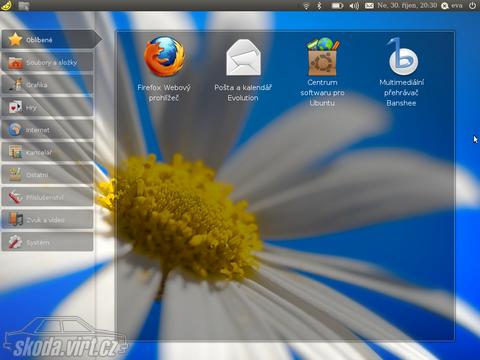Show the Příslušenství accessories category

(x=47, y=197)
